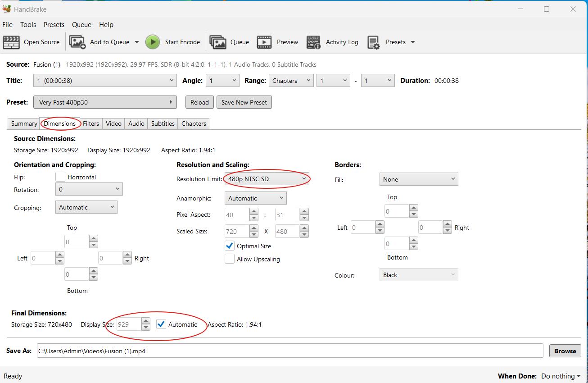Screen dimensions: 588x383
Task: Click the Add to Queue image icon
Action: coord(77,42)
